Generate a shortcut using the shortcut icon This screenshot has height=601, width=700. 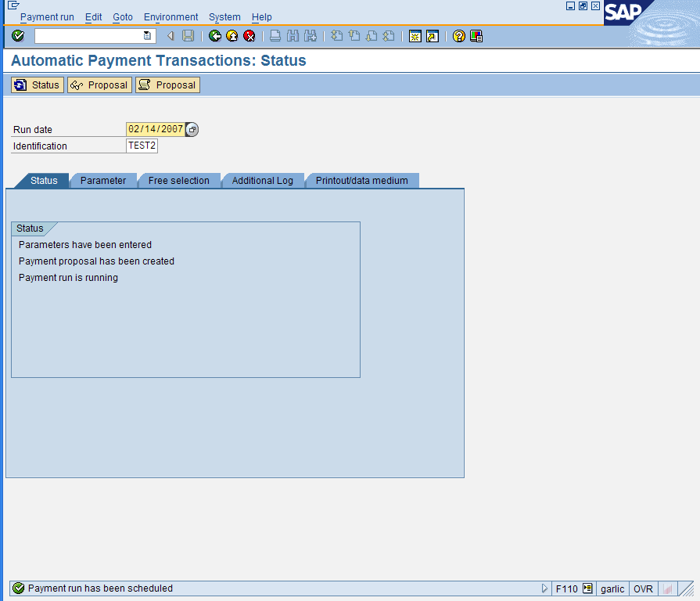(432, 35)
